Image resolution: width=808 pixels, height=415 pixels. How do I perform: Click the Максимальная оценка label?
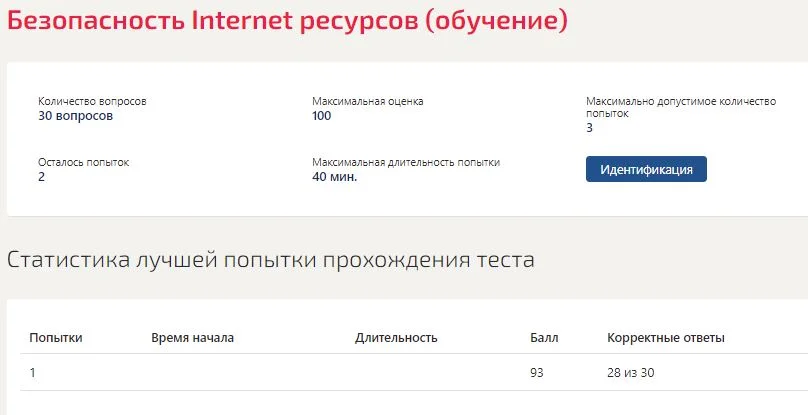(368, 102)
